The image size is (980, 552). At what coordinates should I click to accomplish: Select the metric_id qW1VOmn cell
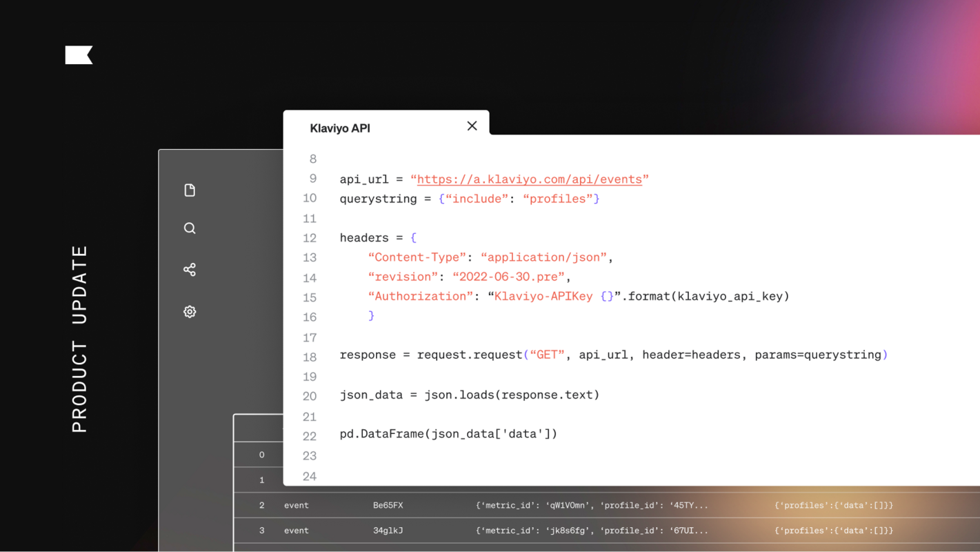(590, 505)
